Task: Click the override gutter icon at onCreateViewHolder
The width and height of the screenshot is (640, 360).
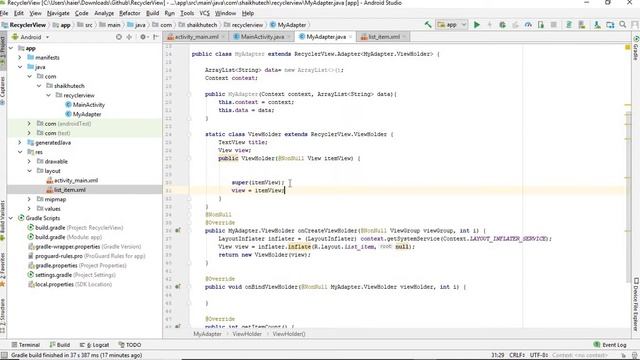Action: (x=178, y=231)
